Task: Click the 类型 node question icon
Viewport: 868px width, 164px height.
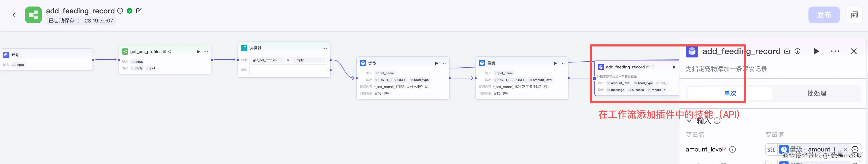Action: click(x=363, y=63)
